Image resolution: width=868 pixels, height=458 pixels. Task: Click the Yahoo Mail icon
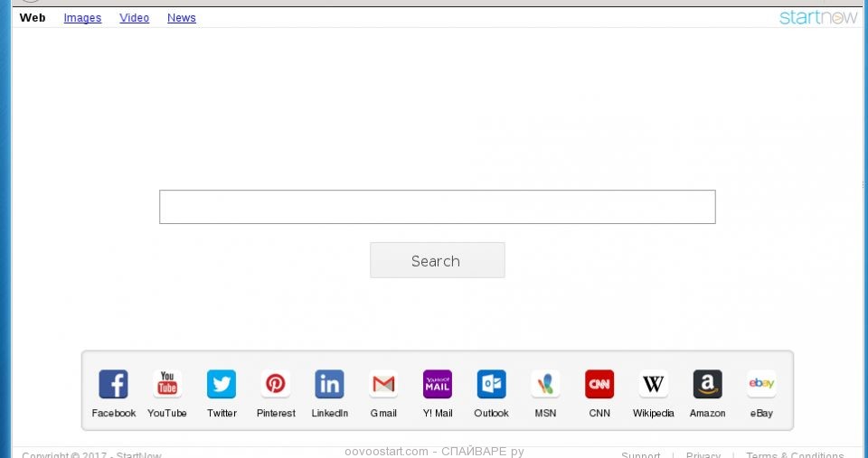[438, 385]
